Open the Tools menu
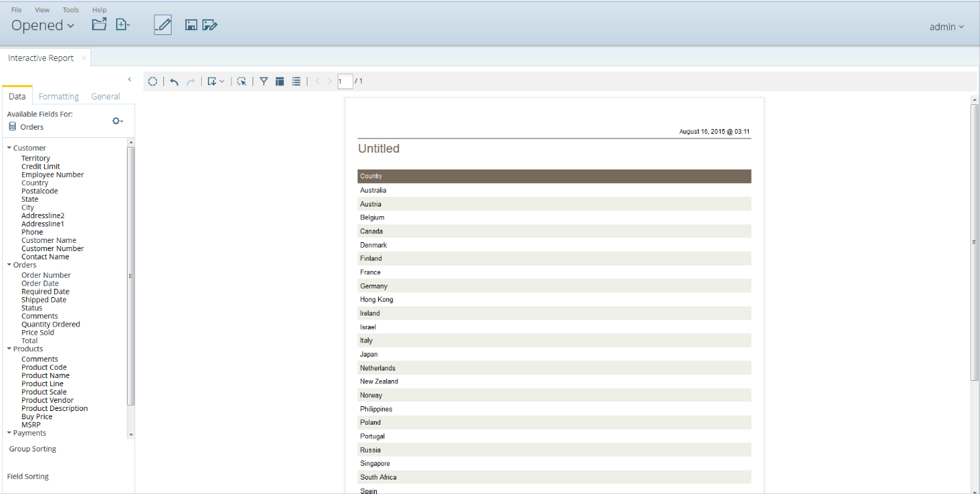The width and height of the screenshot is (980, 494). coord(71,10)
